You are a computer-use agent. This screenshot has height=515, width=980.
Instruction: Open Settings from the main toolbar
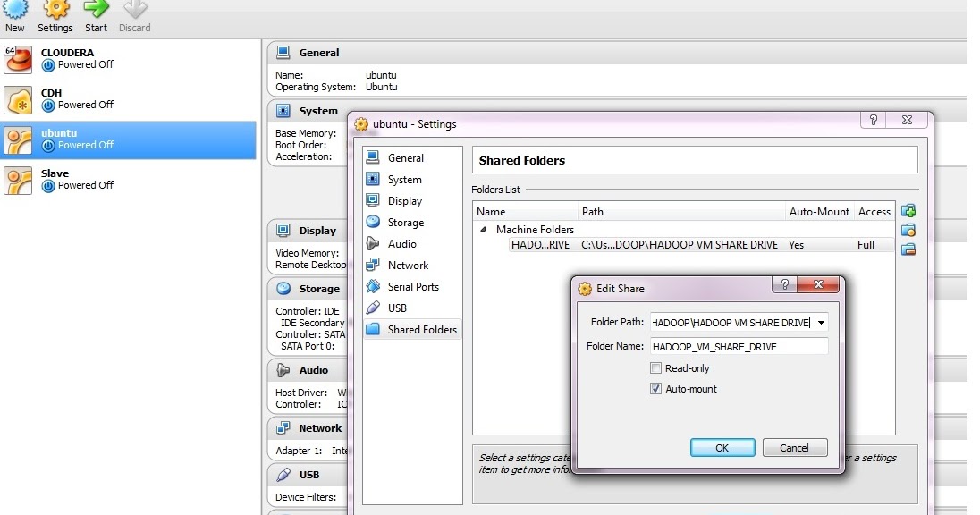pyautogui.click(x=55, y=16)
